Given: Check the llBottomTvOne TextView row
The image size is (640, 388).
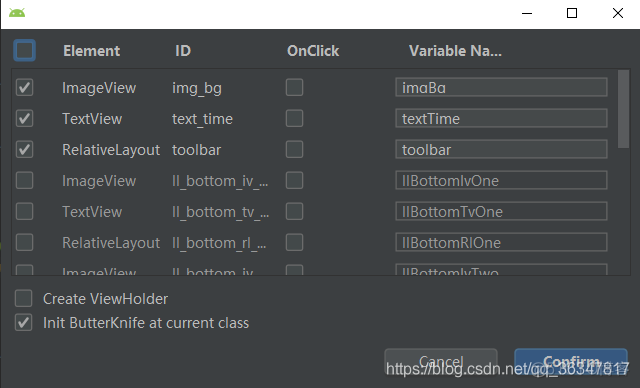Looking at the screenshot, I should [24, 211].
